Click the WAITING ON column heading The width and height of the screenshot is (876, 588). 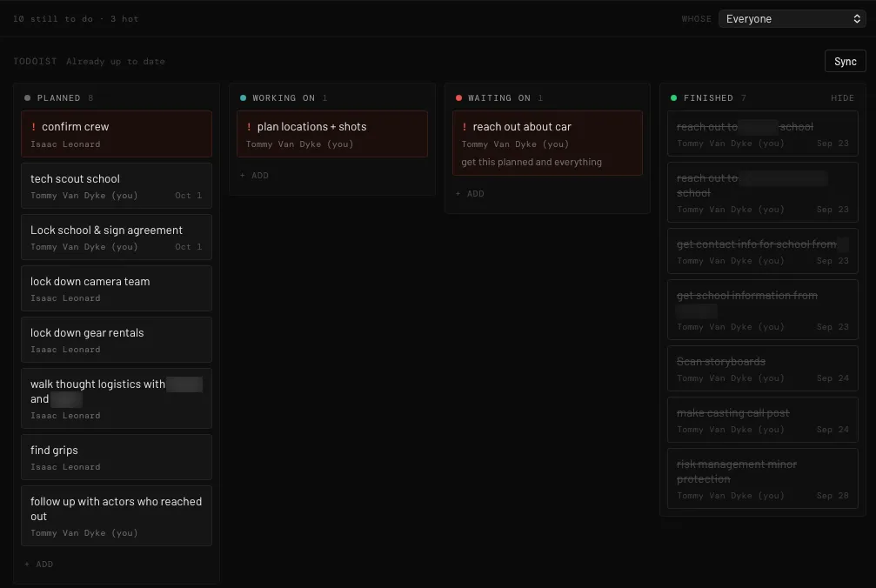[x=499, y=98]
